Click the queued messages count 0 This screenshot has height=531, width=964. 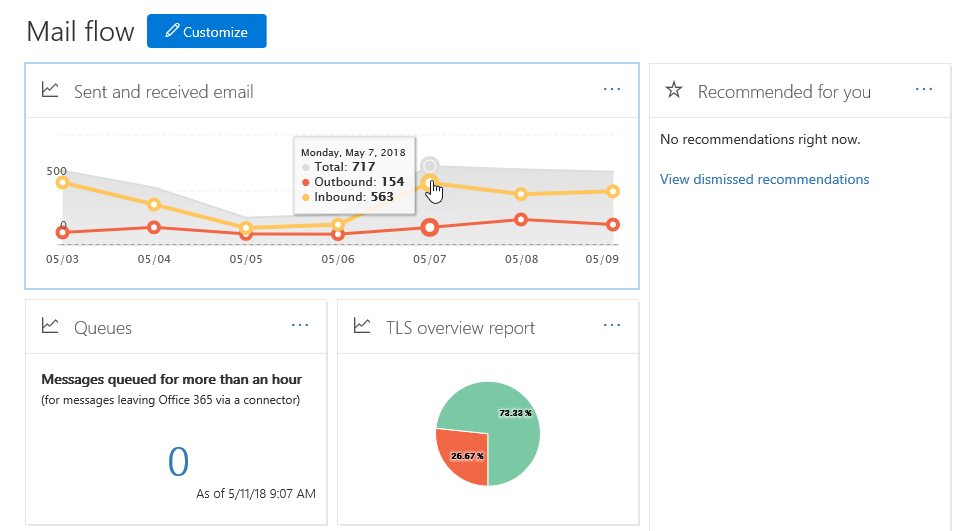[178, 461]
